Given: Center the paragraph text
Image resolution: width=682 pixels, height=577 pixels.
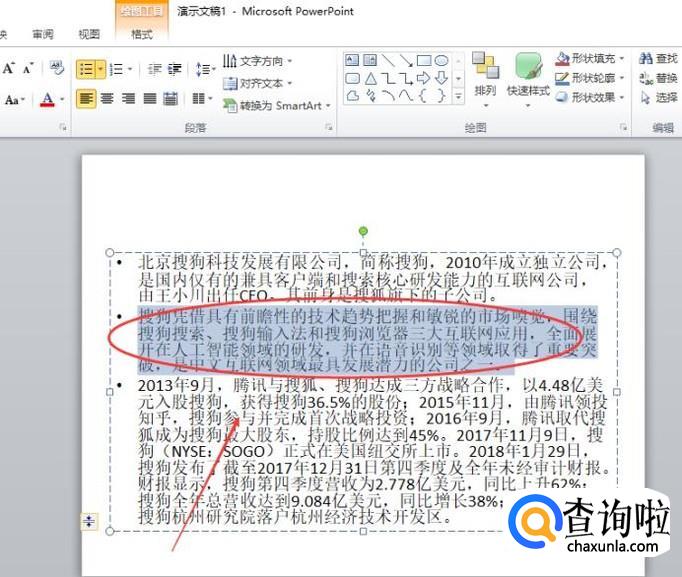Looking at the screenshot, I should (x=107, y=99).
